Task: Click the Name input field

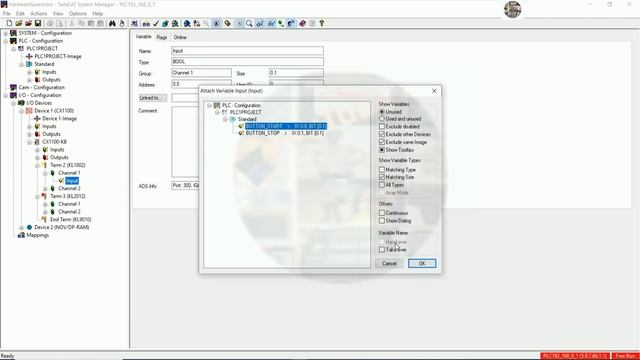Action: coord(247,51)
